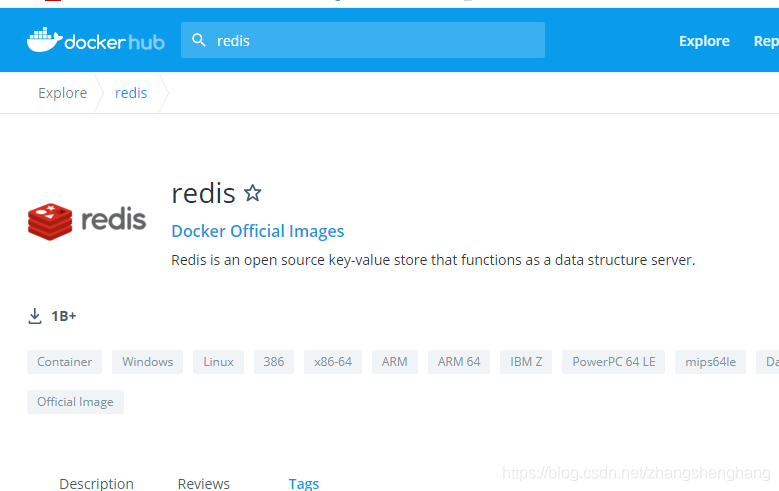Switch to the Description tab

(96, 484)
